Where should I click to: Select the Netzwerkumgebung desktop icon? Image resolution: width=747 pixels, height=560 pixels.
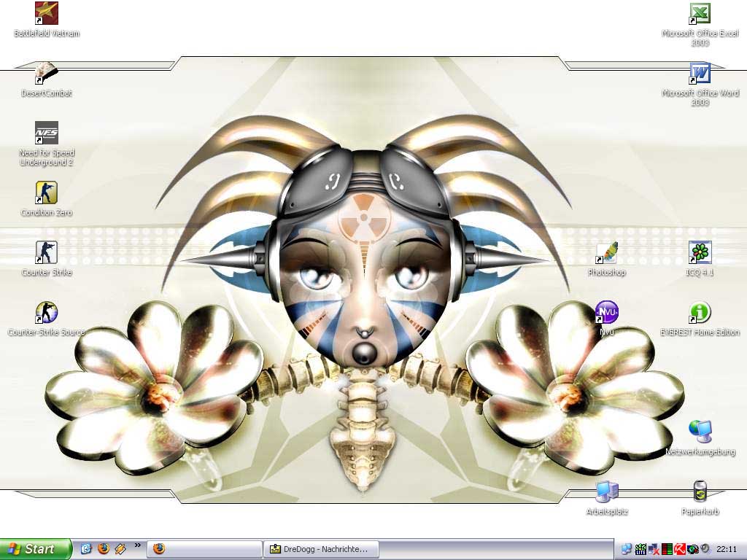click(700, 438)
